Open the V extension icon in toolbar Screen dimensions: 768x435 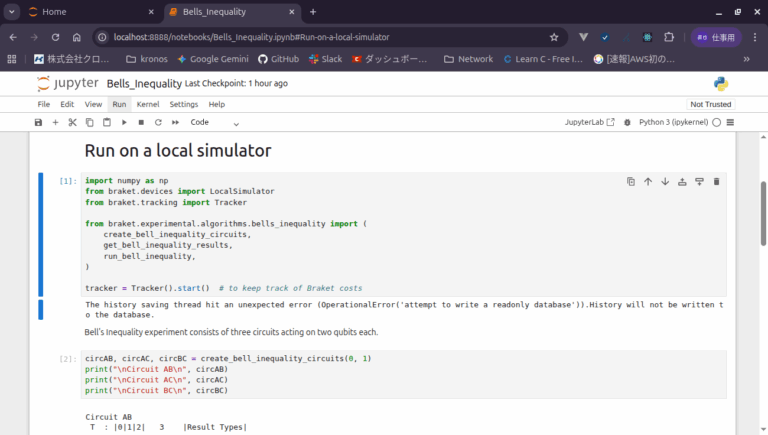tap(583, 37)
